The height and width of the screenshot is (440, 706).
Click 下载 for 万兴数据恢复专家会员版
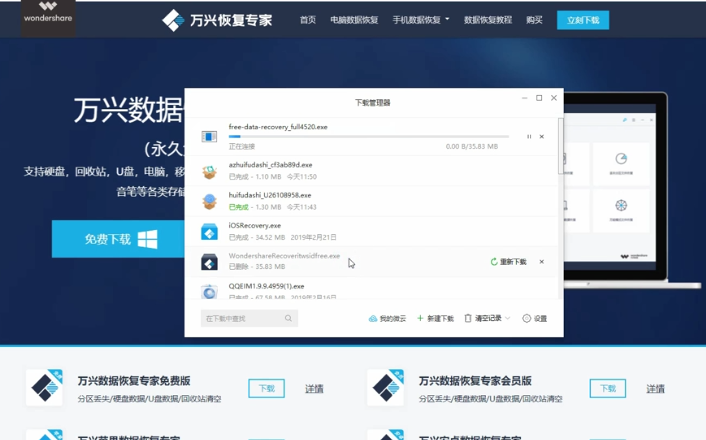tap(608, 388)
